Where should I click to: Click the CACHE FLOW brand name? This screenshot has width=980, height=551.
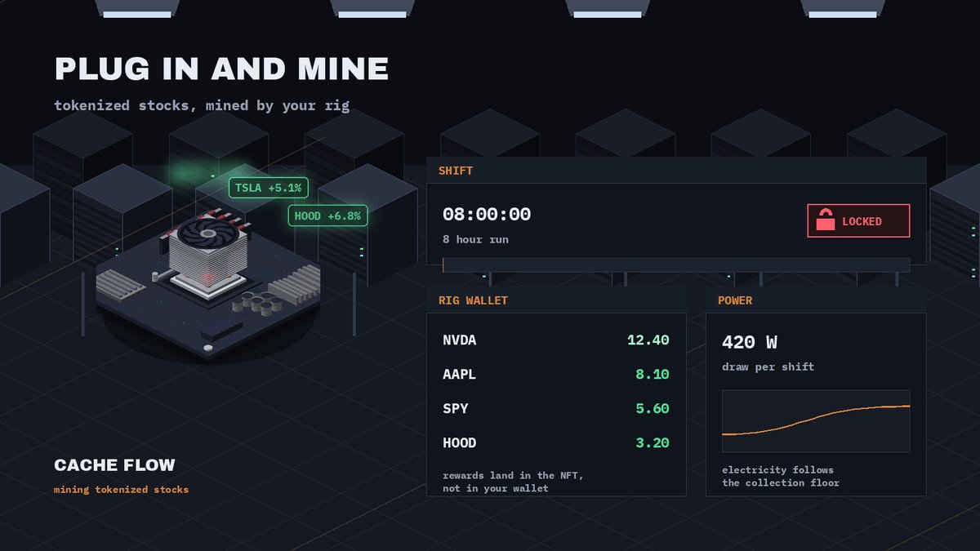[x=114, y=465]
